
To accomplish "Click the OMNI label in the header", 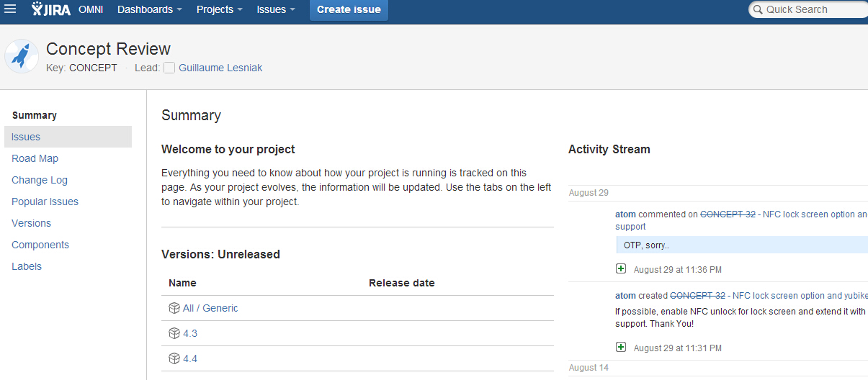I will click(91, 9).
